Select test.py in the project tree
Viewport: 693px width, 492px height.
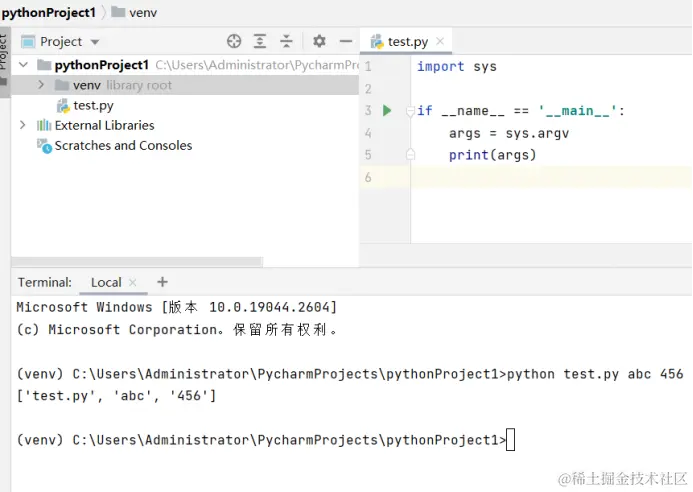(x=93, y=106)
